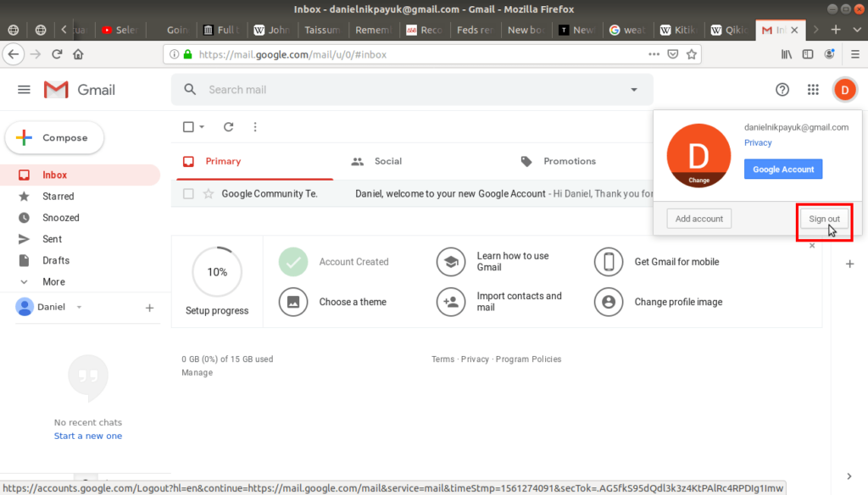This screenshot has height=495, width=868.
Task: Open Firefox Library icon
Action: click(x=786, y=54)
